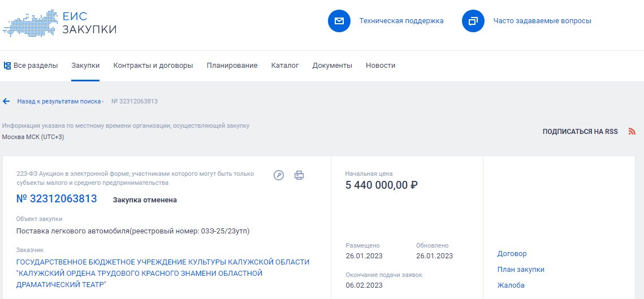This screenshot has height=299, width=644.
Task: Open the Жалоба link
Action: point(511,285)
